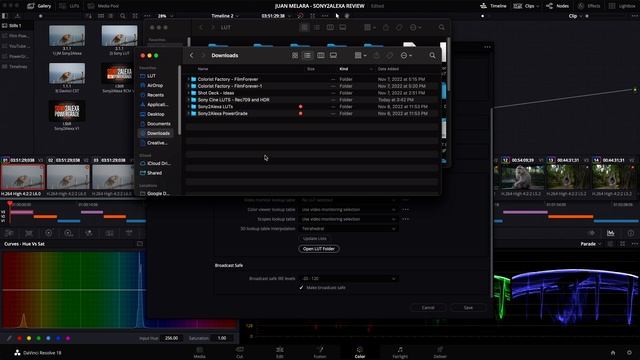Toggle the Nodes panel button
The width and height of the screenshot is (640, 360).
(x=558, y=6)
